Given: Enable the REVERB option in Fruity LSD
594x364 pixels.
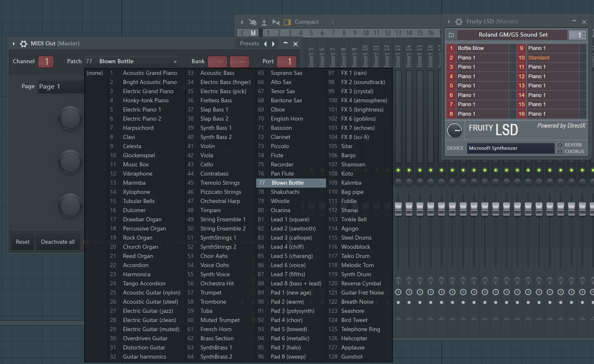Looking at the screenshot, I should point(560,145).
